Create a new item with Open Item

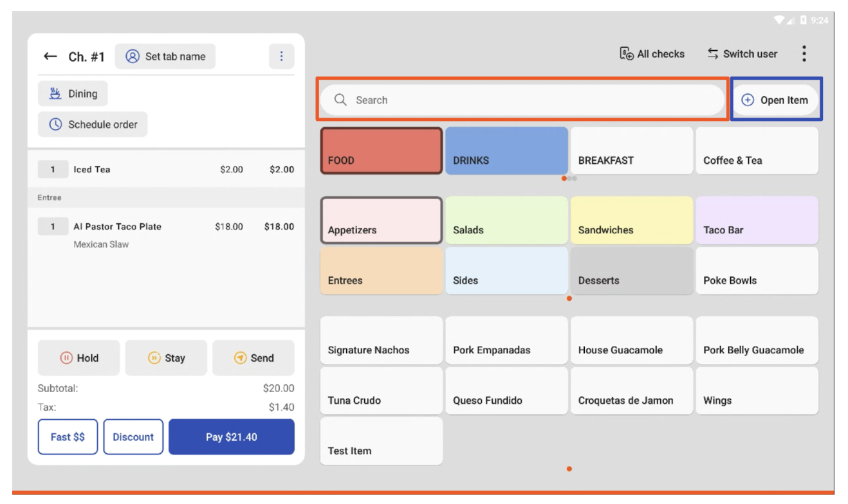775,100
